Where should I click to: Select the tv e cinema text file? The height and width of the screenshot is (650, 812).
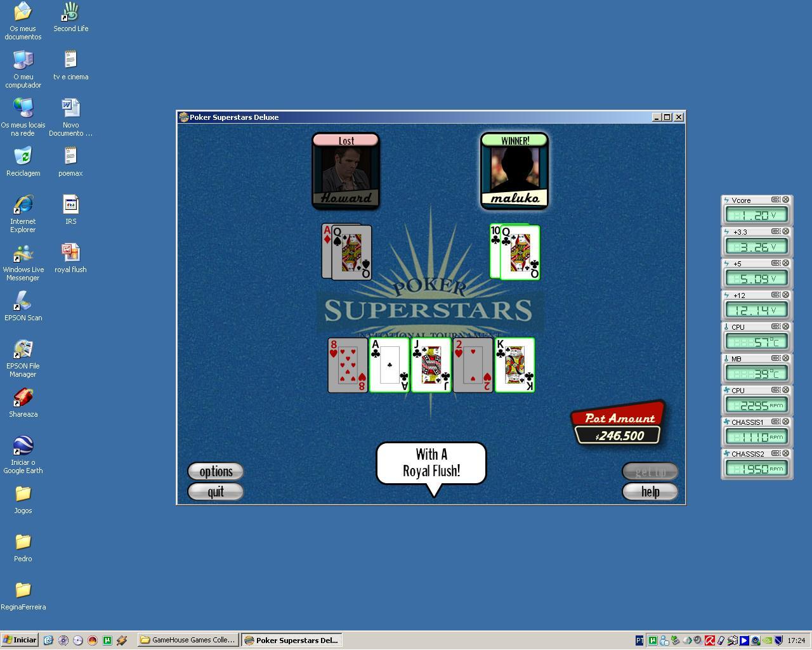pos(70,65)
